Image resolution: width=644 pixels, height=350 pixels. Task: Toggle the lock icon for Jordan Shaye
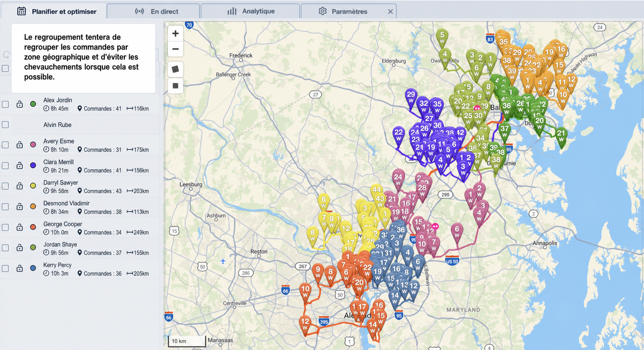pyautogui.click(x=19, y=248)
